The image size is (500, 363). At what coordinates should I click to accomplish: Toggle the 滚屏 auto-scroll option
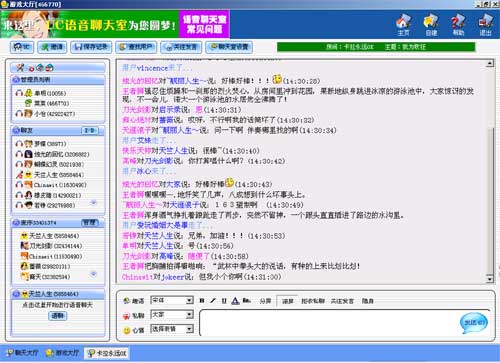[288, 301]
